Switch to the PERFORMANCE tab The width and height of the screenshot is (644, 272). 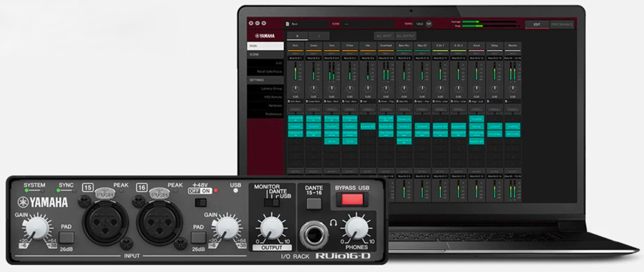[x=562, y=24]
